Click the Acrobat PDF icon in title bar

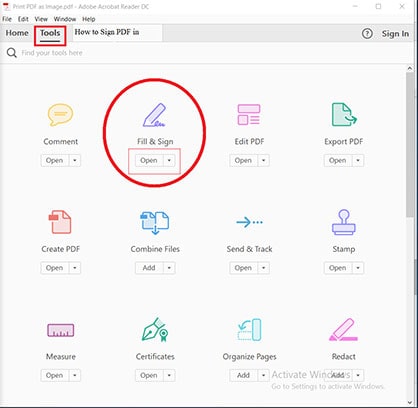(x=6, y=6)
